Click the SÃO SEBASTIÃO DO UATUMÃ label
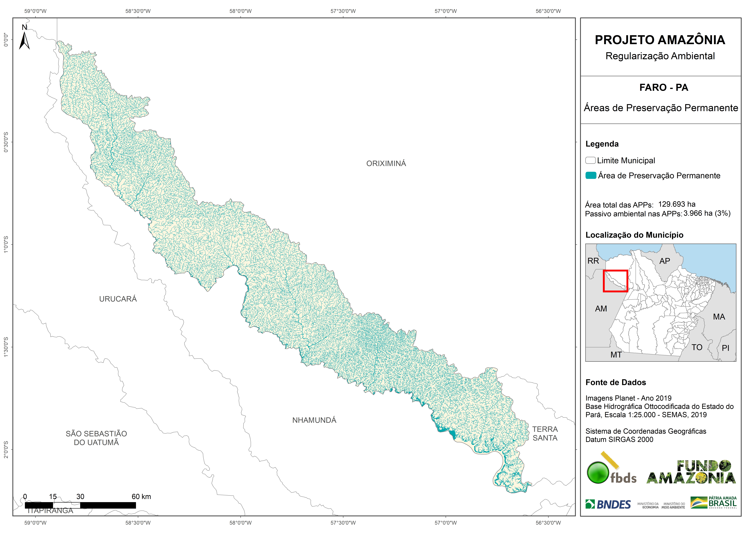Viewport: 756px width, 534px height. pyautogui.click(x=96, y=438)
